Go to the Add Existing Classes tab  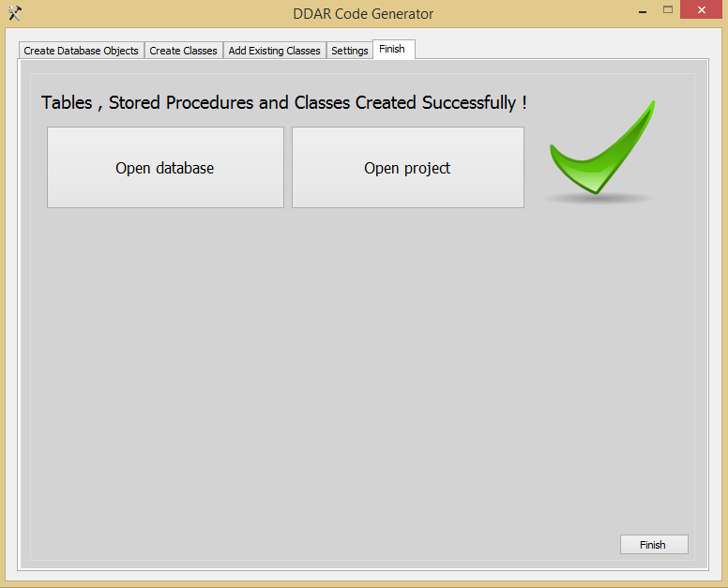[274, 51]
